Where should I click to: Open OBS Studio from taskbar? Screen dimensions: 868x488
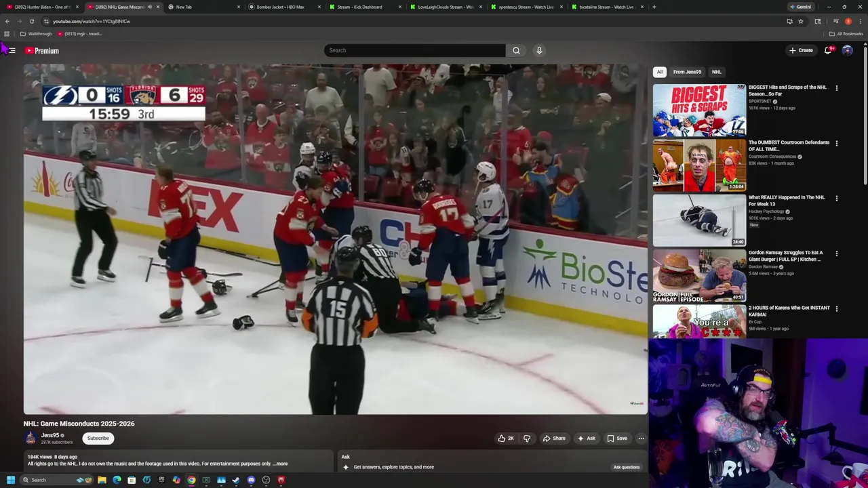click(266, 480)
